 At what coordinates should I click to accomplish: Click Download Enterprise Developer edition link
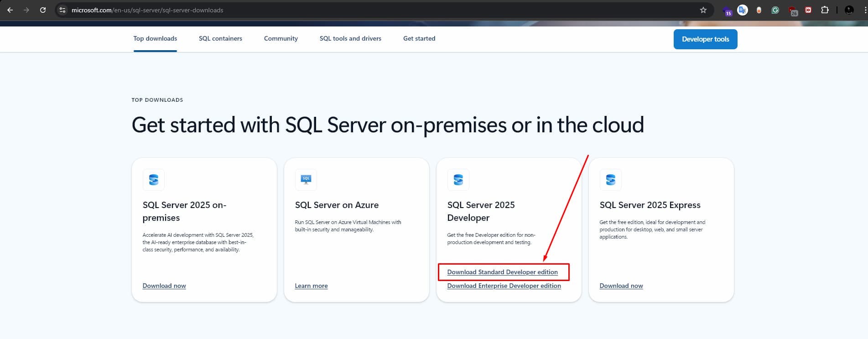[x=504, y=286]
